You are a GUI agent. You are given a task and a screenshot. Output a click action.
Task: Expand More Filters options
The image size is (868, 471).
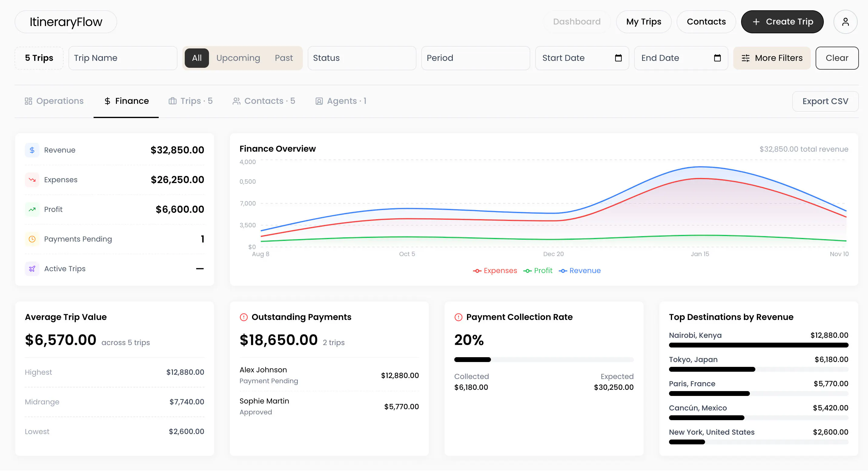(x=772, y=58)
